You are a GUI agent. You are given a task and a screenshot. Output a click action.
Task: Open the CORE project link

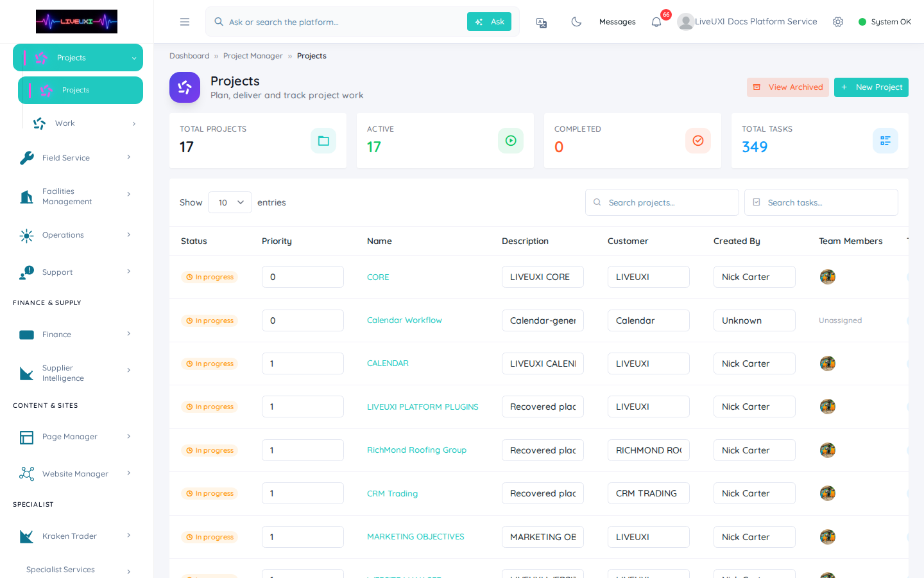[x=378, y=277]
